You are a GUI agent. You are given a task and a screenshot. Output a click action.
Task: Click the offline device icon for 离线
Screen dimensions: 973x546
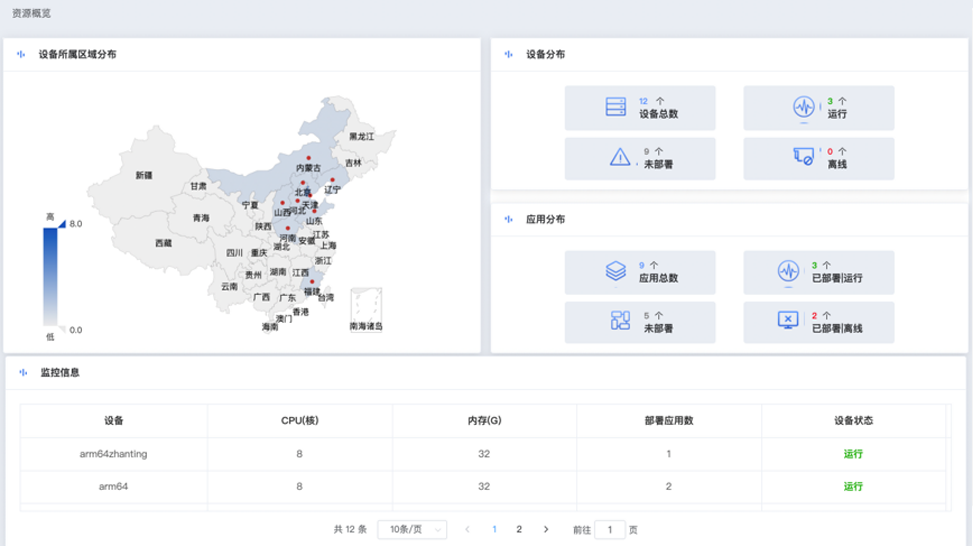803,158
